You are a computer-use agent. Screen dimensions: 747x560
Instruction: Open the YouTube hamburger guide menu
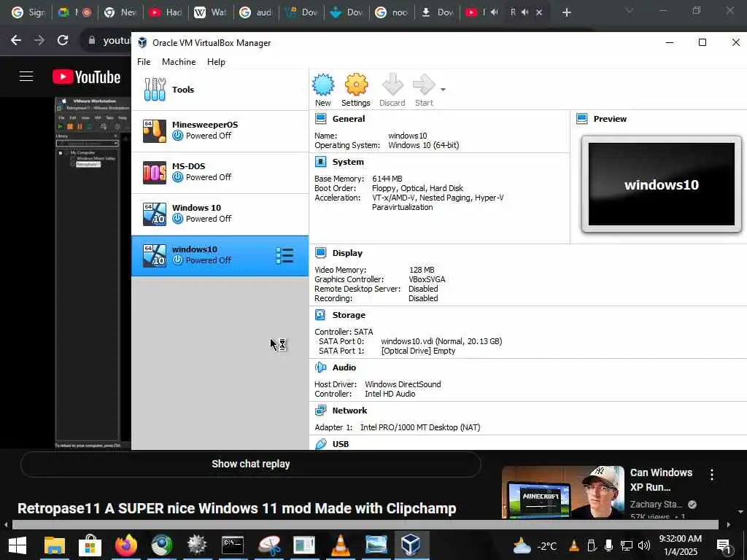click(x=26, y=76)
